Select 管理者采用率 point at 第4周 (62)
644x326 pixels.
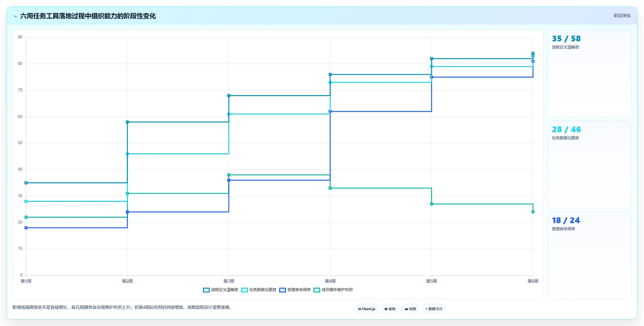[x=330, y=112]
